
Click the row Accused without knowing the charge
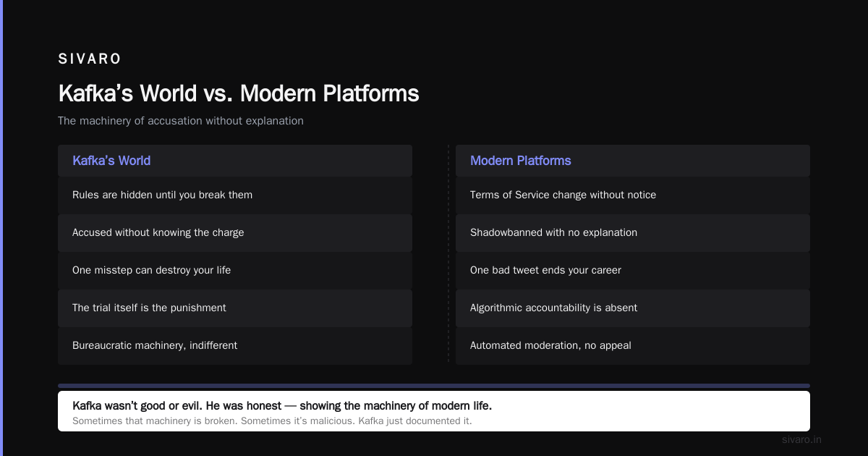[x=235, y=233]
